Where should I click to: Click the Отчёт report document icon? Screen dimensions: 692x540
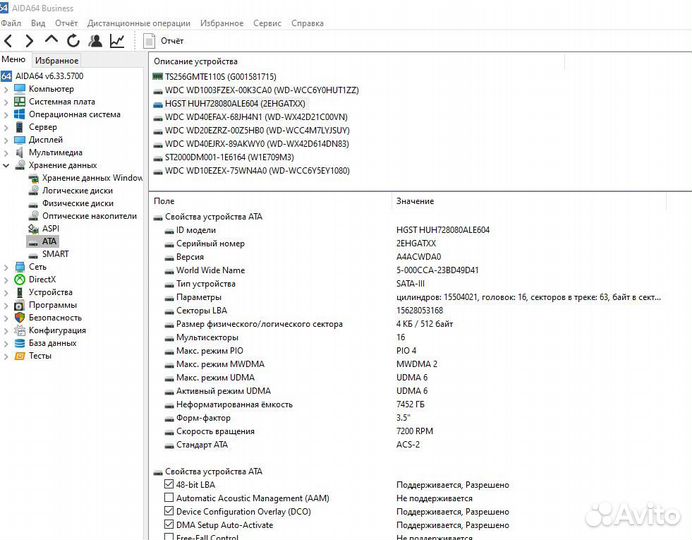click(149, 41)
